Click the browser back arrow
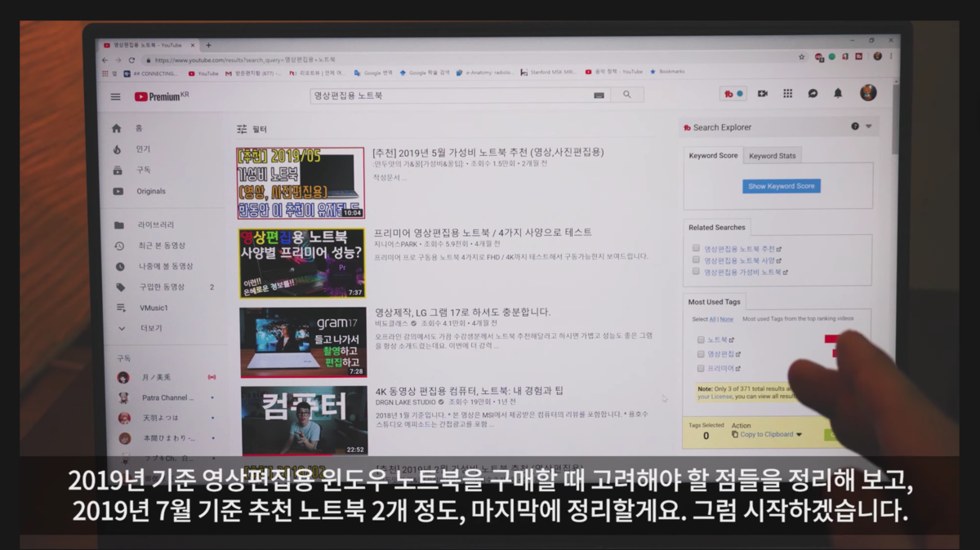Screen dimensions: 980x550 (105, 60)
